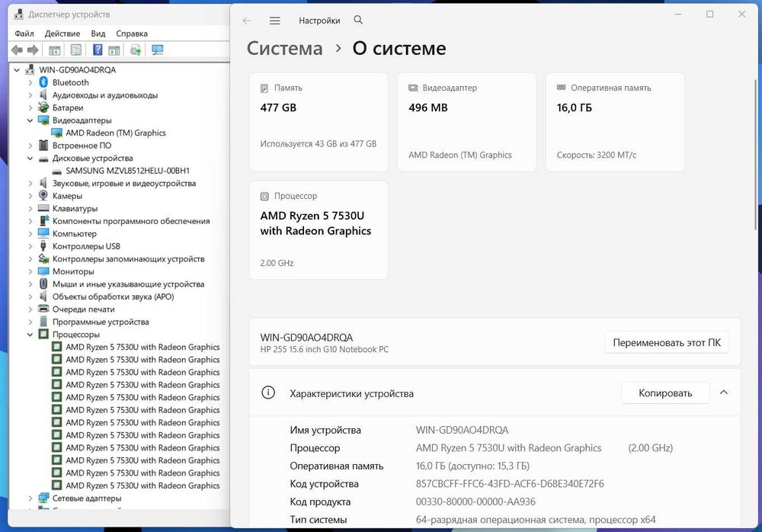This screenshot has width=762, height=532.
Task: Collapse the WIN-GD90AO4DRQA root node
Action: 17,70
